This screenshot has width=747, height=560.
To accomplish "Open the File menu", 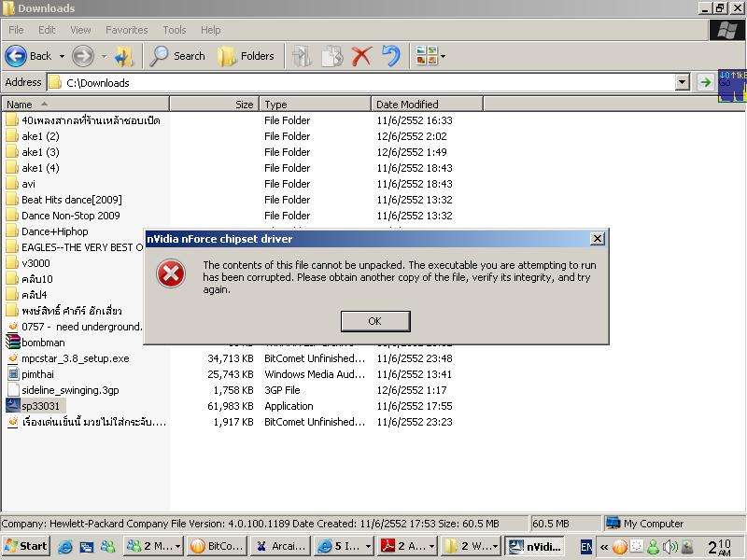I will pyautogui.click(x=16, y=30).
